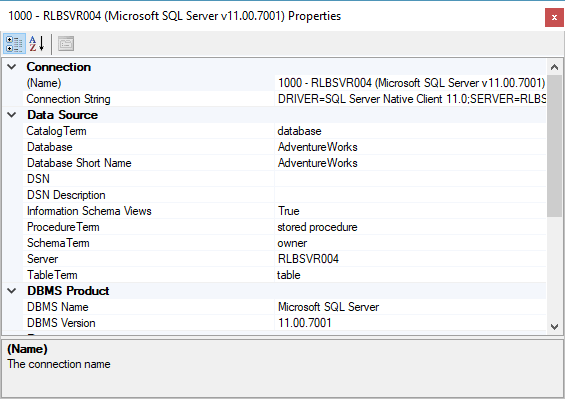The image size is (565, 399).
Task: Collapse the DBMS Product category
Action: pyautogui.click(x=12, y=291)
